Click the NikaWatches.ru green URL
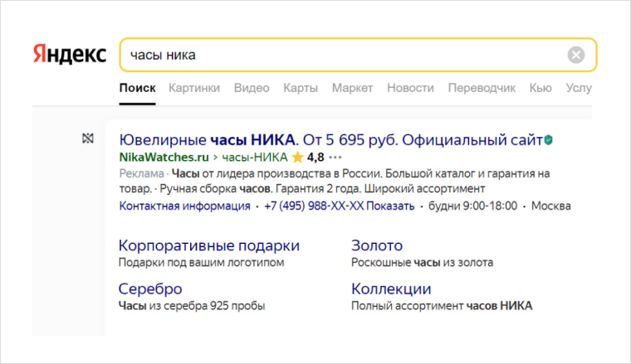This screenshot has height=364, width=631. (163, 157)
